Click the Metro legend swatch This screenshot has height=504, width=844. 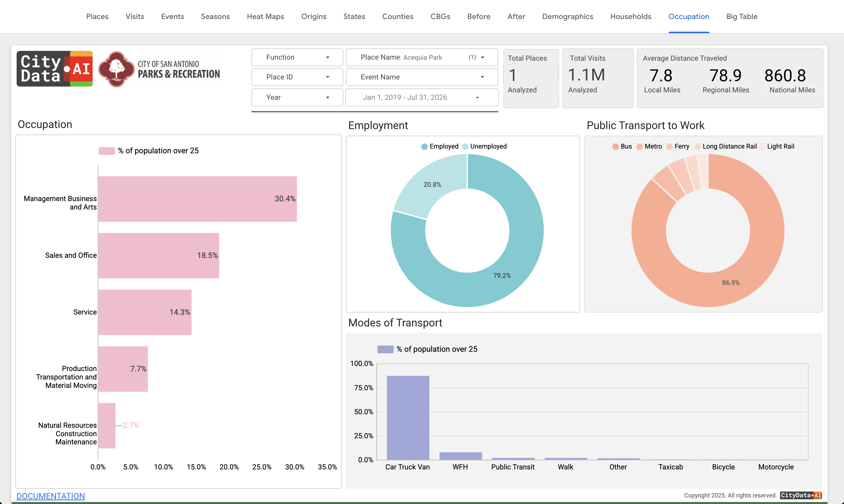(x=639, y=147)
